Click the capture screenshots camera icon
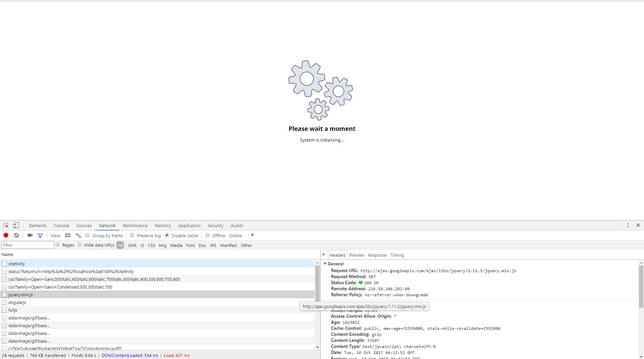 pyautogui.click(x=30, y=235)
